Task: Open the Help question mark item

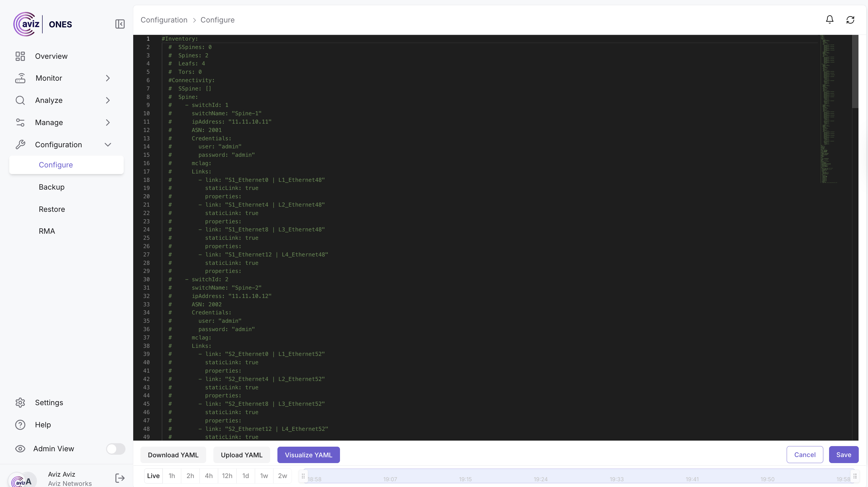Action: click(x=20, y=425)
